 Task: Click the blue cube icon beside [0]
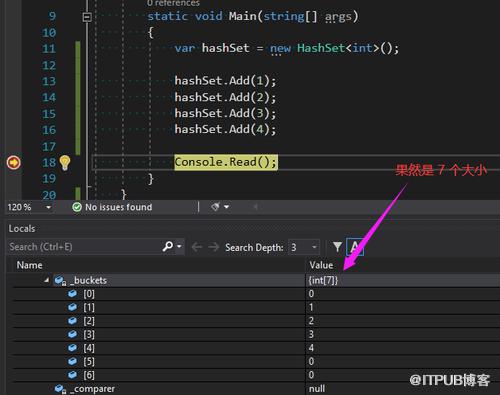[72, 294]
